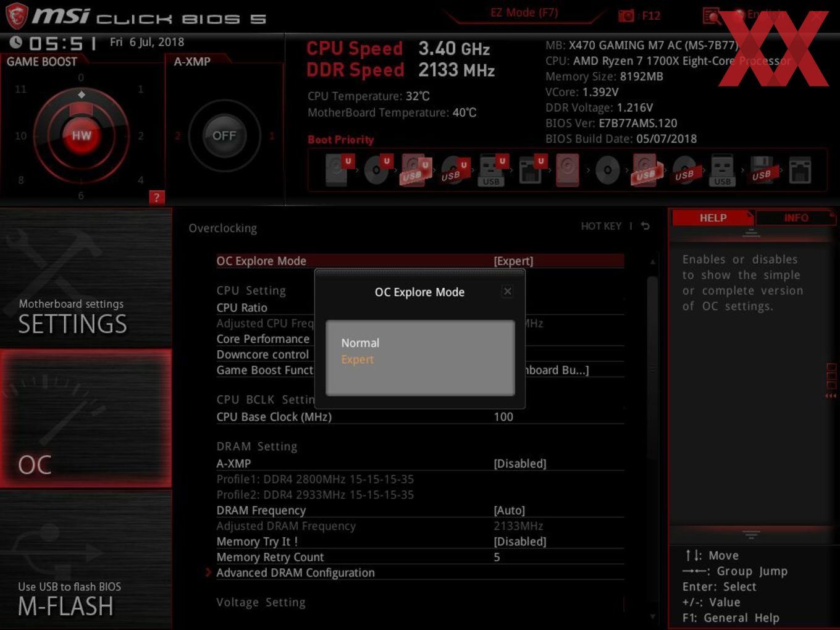Open the DRAM Frequency [Auto] dropdown
This screenshot has height=630, width=840.
click(x=510, y=510)
